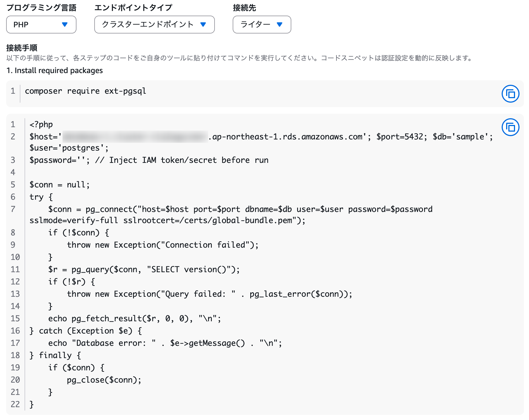
Task: Open the PHP programming language dropdown
Action: pos(41,25)
